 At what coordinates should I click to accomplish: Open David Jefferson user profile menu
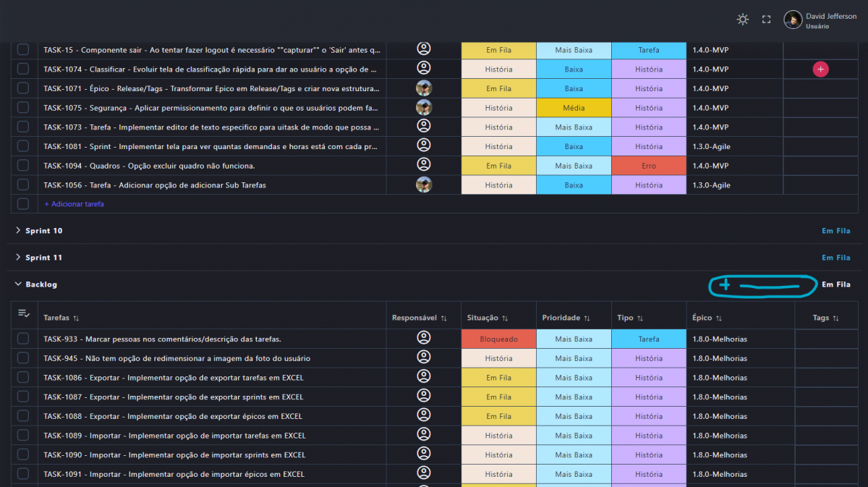[x=820, y=20]
